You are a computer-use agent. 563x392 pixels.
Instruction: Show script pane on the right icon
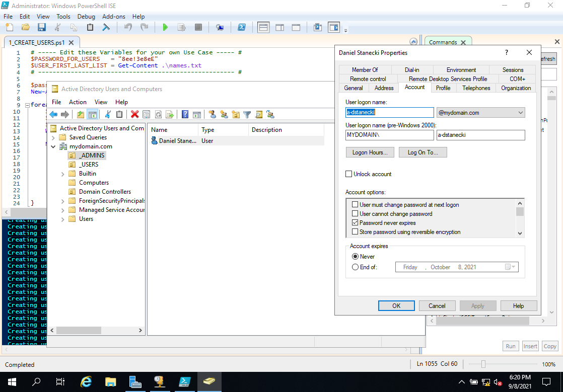279,27
